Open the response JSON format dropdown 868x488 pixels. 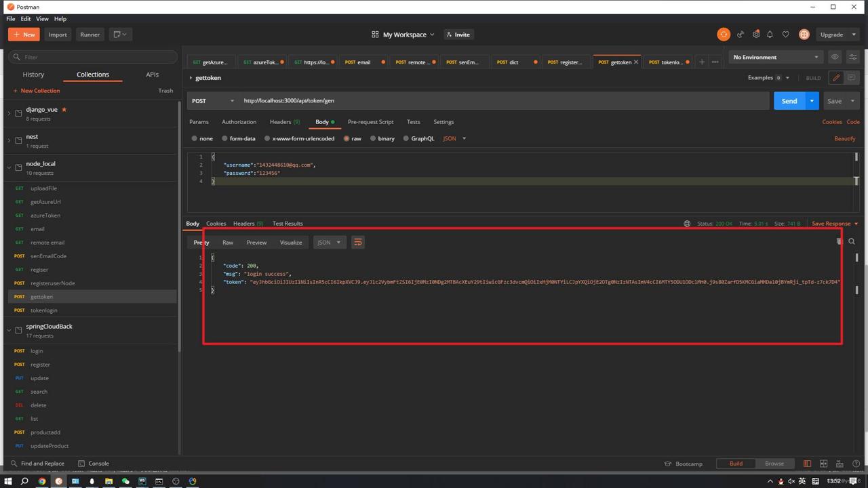(x=329, y=243)
